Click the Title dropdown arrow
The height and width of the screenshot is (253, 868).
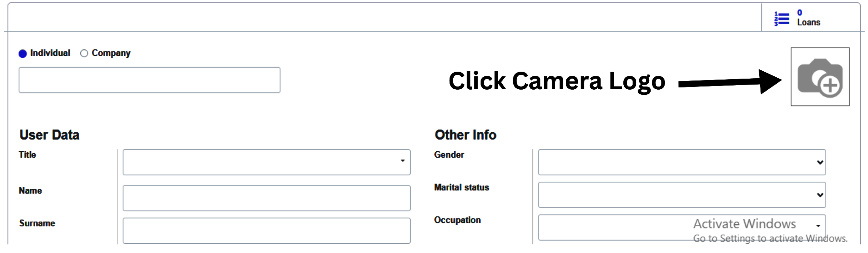pyautogui.click(x=403, y=160)
